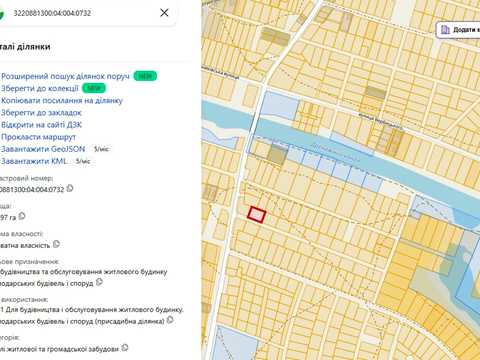
Task: Copy the ownership form 'власність' value
Action: 56,244
